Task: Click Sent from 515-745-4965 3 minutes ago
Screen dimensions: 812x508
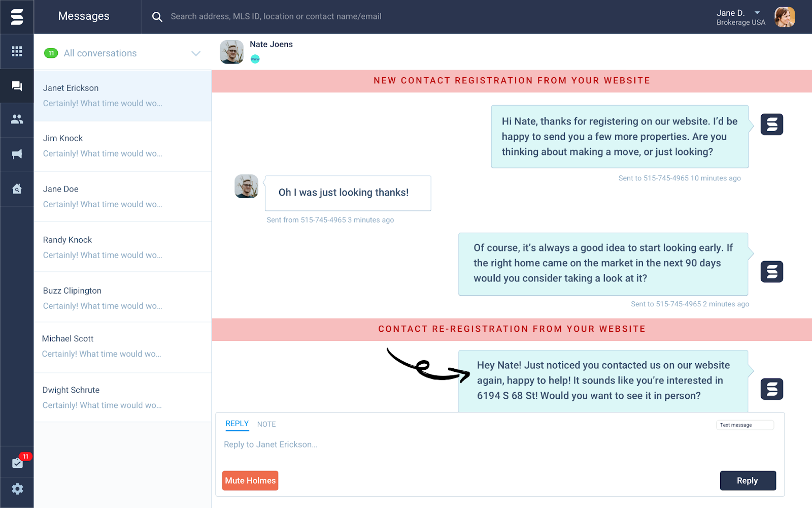Action: pos(330,220)
